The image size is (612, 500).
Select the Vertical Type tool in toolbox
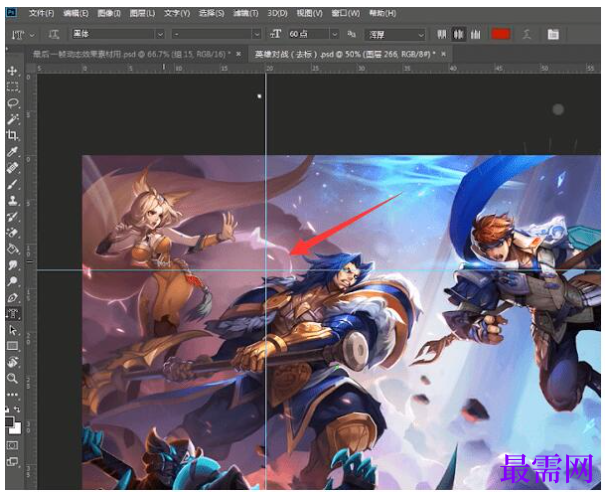pos(12,314)
